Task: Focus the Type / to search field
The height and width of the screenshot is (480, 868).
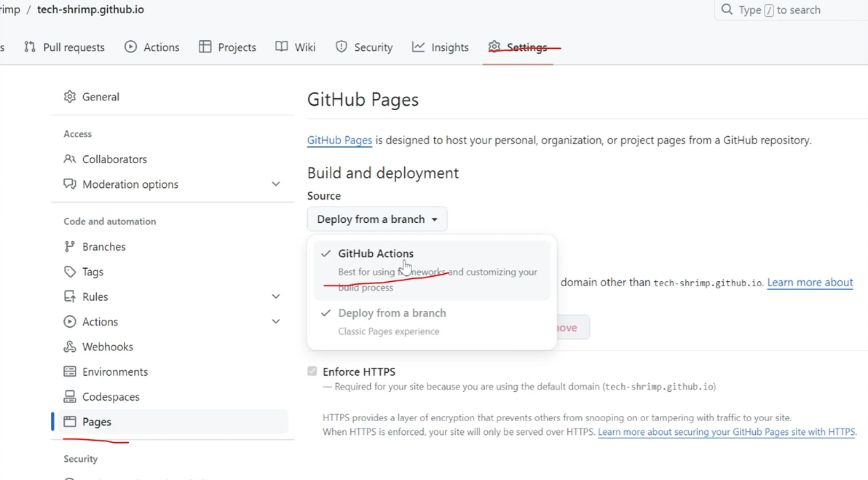Action: (x=792, y=10)
